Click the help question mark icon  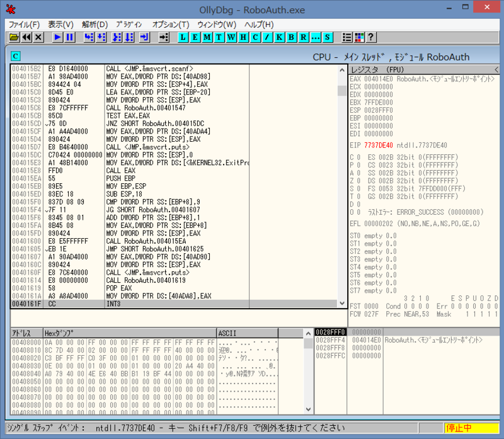tap(371, 37)
